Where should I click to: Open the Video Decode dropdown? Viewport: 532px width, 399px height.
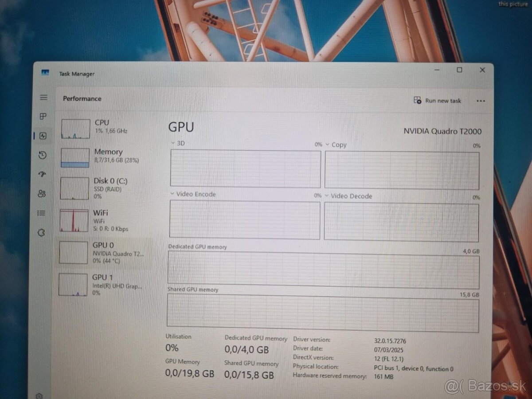pos(327,196)
